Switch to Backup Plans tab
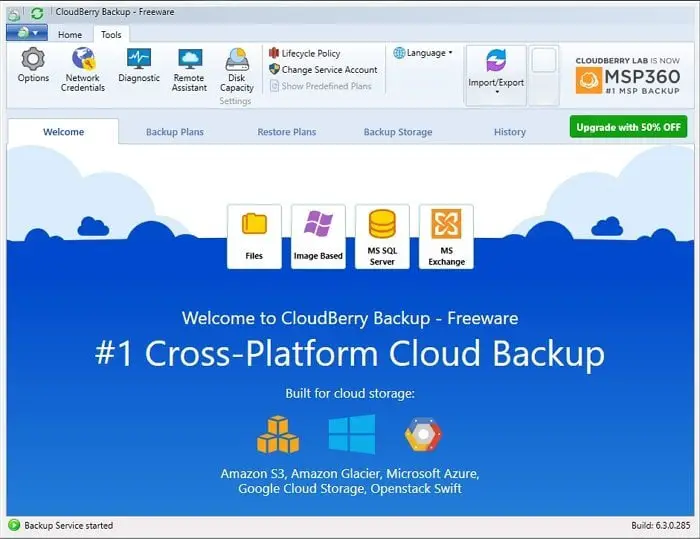 click(175, 132)
